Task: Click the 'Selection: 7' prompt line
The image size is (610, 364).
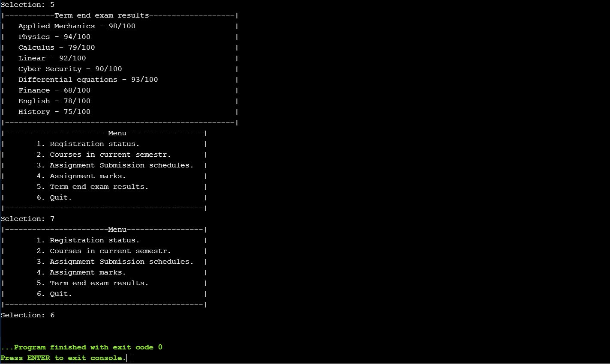Action: (27, 219)
